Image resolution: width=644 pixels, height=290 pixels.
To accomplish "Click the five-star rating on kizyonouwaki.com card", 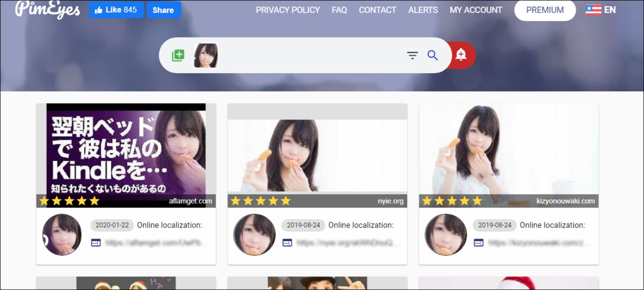I will point(452,201).
